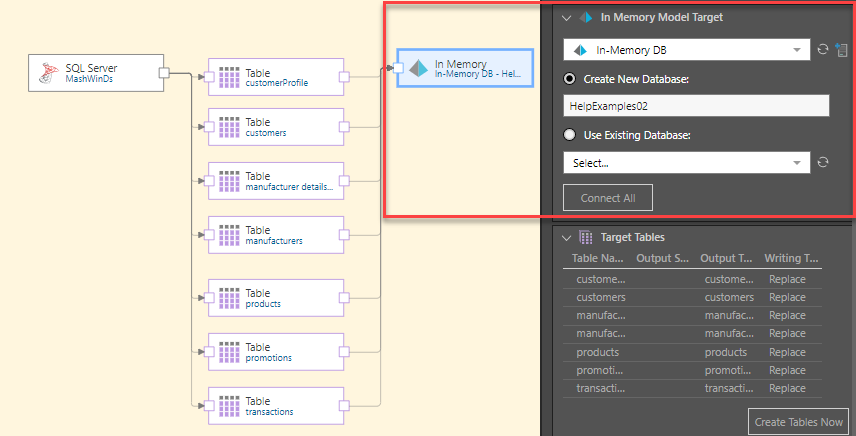Click the In Memory target node icon
This screenshot has width=856, height=436.
point(418,68)
